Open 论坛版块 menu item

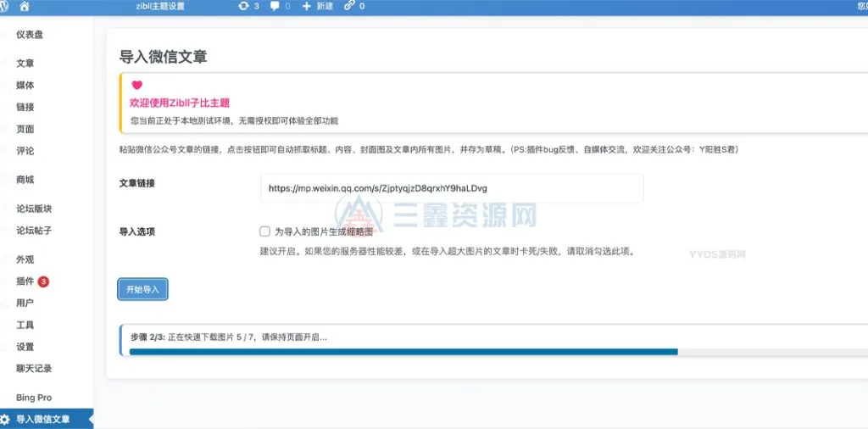(x=34, y=209)
